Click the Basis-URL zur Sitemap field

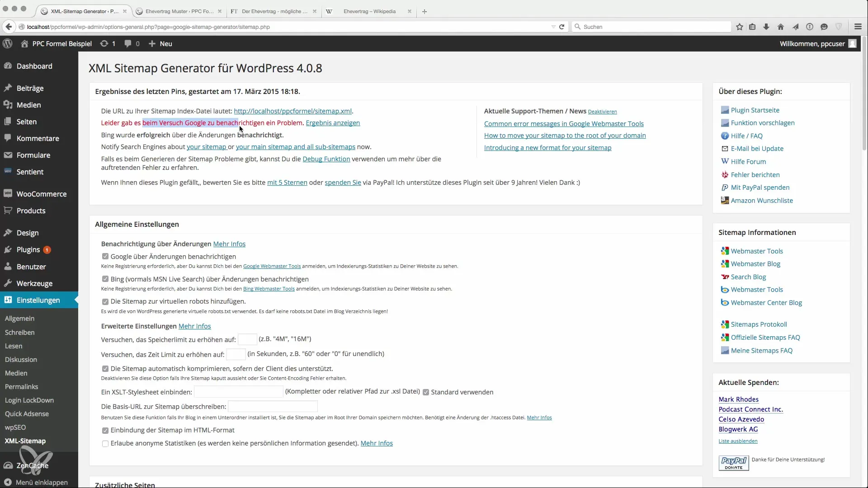(x=273, y=407)
